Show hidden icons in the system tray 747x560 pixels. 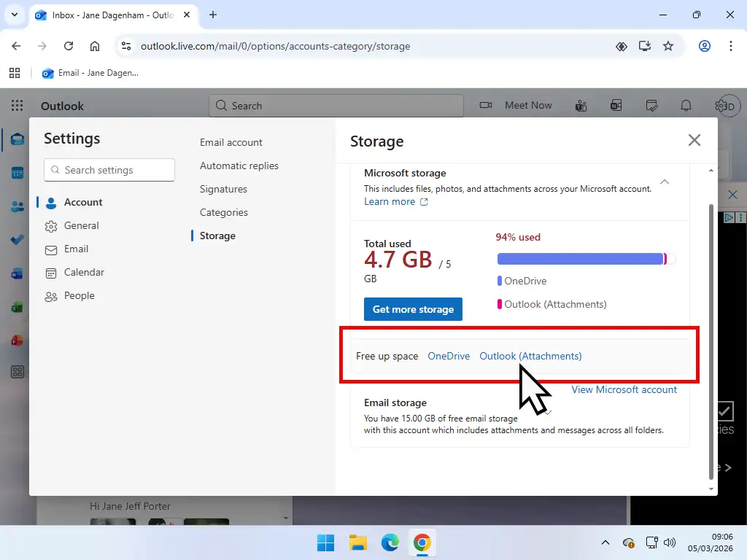(x=605, y=542)
